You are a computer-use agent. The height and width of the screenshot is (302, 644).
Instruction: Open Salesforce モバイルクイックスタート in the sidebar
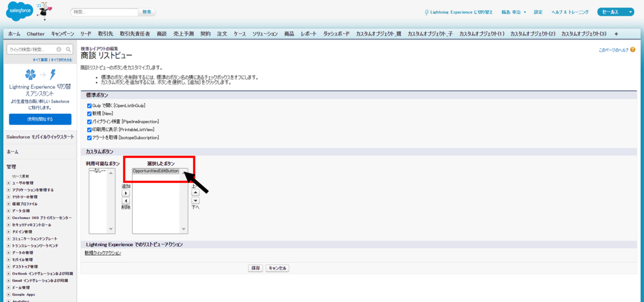click(x=40, y=137)
